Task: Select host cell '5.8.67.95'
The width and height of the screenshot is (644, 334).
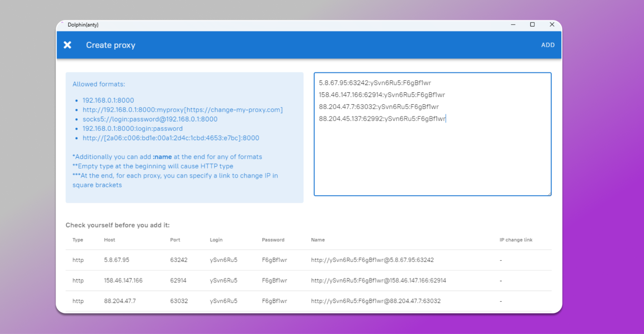Action: click(x=117, y=260)
